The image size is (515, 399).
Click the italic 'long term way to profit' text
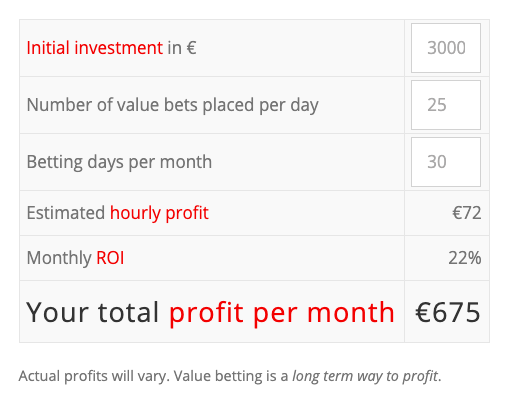(367, 376)
